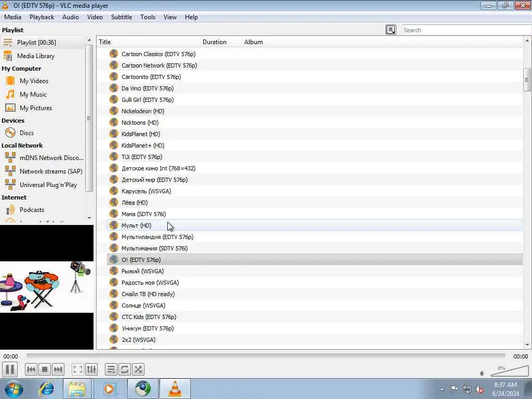
Task: Open Windows Media Player taskbar icon
Action: point(109,389)
